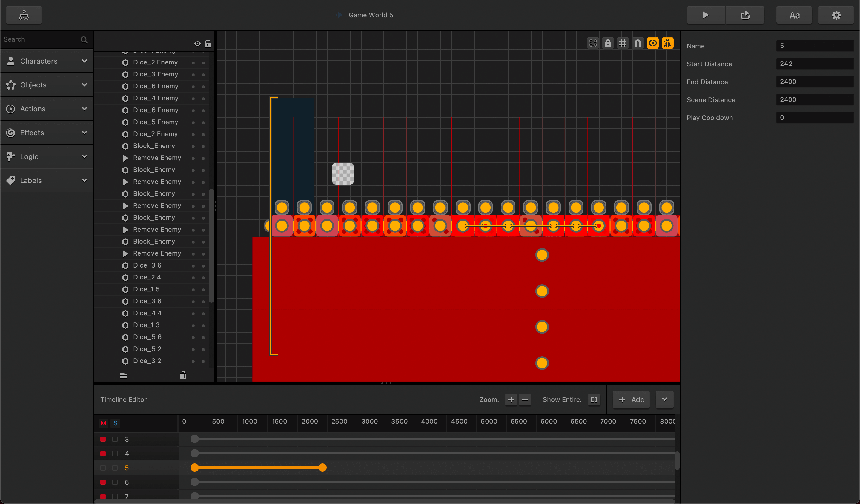Viewport: 860px width, 504px height.
Task: Select Block_Enemy above first Remove Enemy
Action: (154, 146)
